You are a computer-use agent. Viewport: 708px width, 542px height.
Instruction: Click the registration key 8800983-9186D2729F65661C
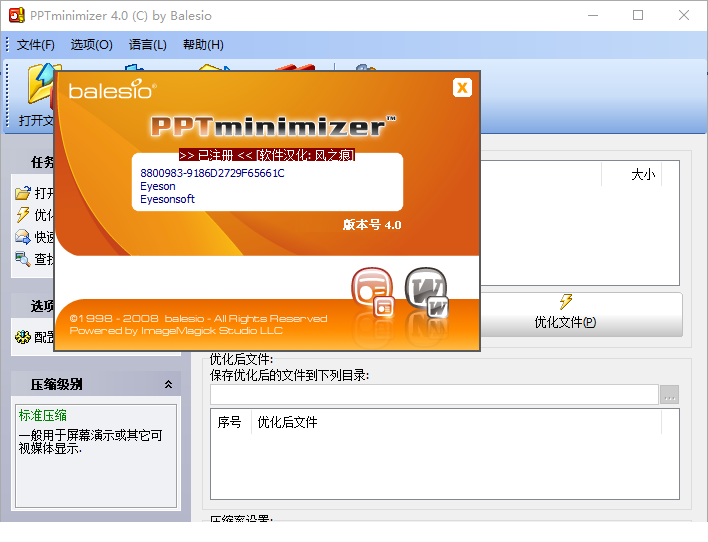point(212,173)
